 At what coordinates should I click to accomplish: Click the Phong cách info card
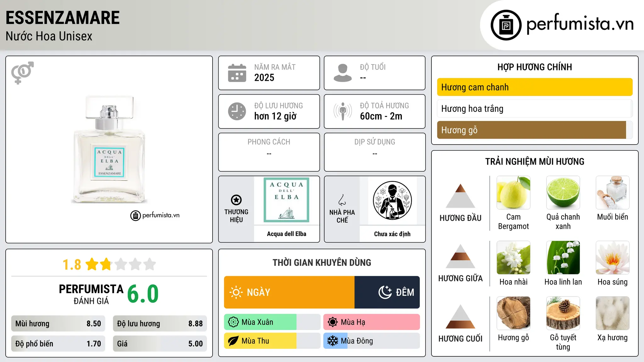[x=269, y=152]
